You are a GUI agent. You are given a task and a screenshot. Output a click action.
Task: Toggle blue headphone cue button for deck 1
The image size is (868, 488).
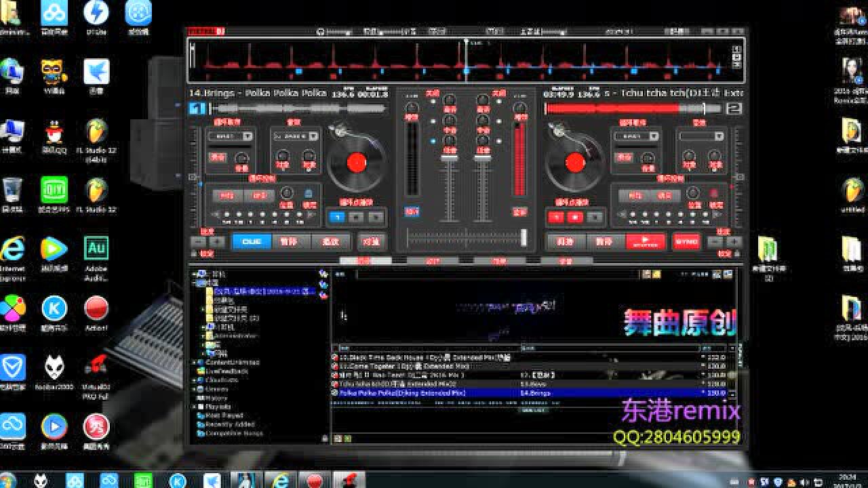411,211
